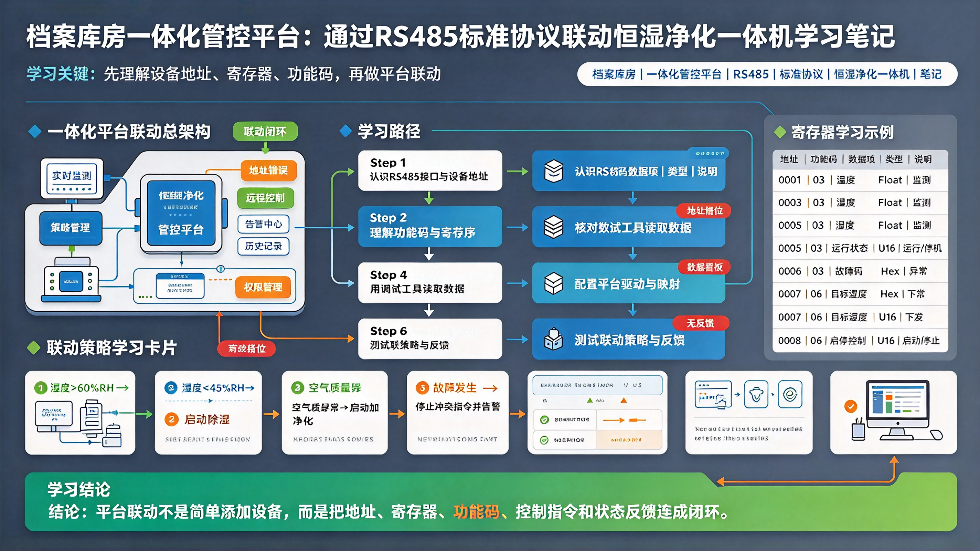Click the numbered badge beside 湿度<45%RH
This screenshot has height=551, width=980.
(171, 388)
